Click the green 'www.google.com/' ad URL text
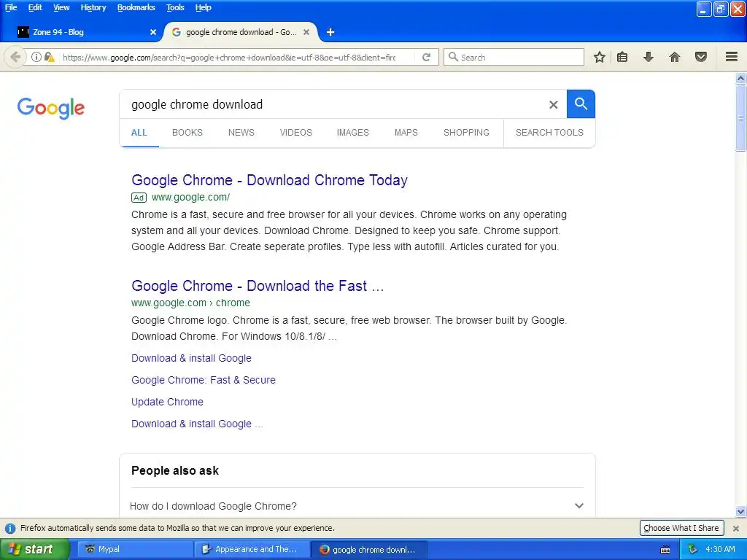The width and height of the screenshot is (747, 560). coord(190,197)
